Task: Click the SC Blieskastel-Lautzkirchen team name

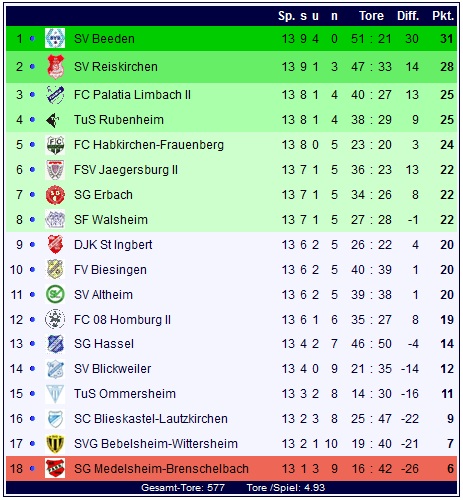Action: (151, 419)
